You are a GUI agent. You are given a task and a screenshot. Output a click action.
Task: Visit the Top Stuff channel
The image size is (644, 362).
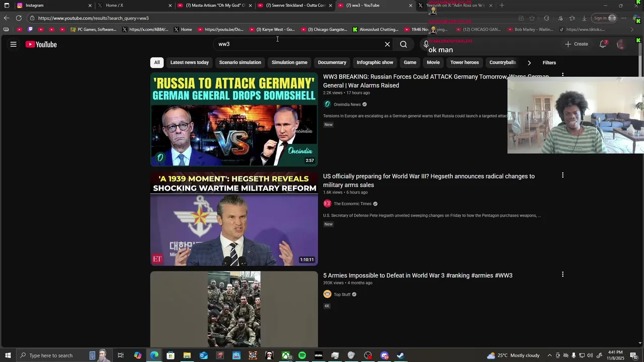[x=342, y=295]
